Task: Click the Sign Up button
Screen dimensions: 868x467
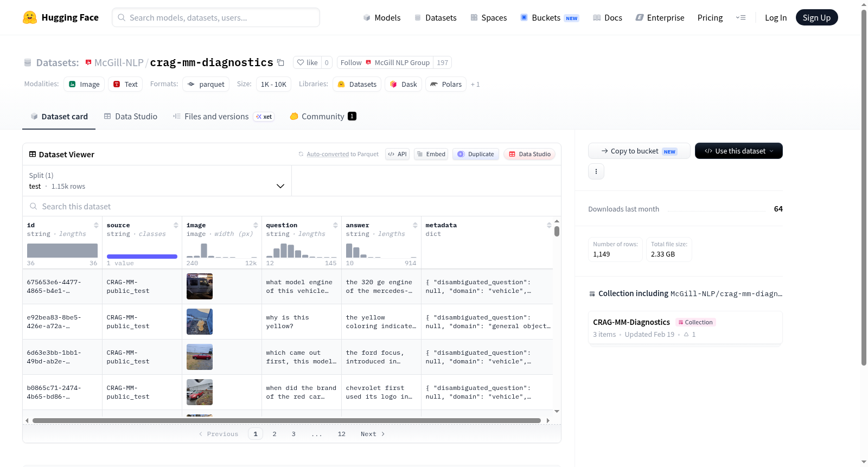Action: coord(816,17)
